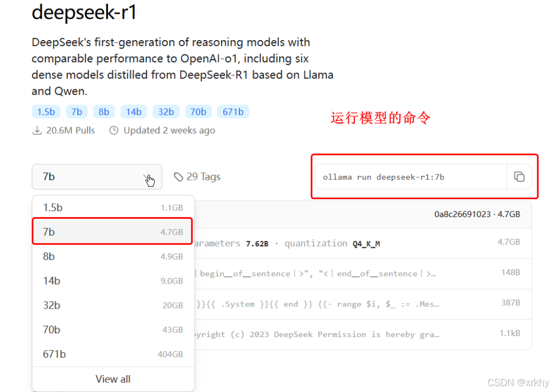551x392 pixels.
Task: Click the 8b blue tag badge
Action: pos(104,111)
